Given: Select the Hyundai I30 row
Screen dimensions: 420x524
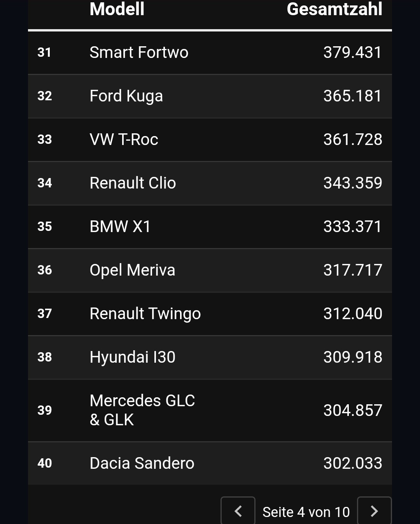Looking at the screenshot, I should [210, 357].
